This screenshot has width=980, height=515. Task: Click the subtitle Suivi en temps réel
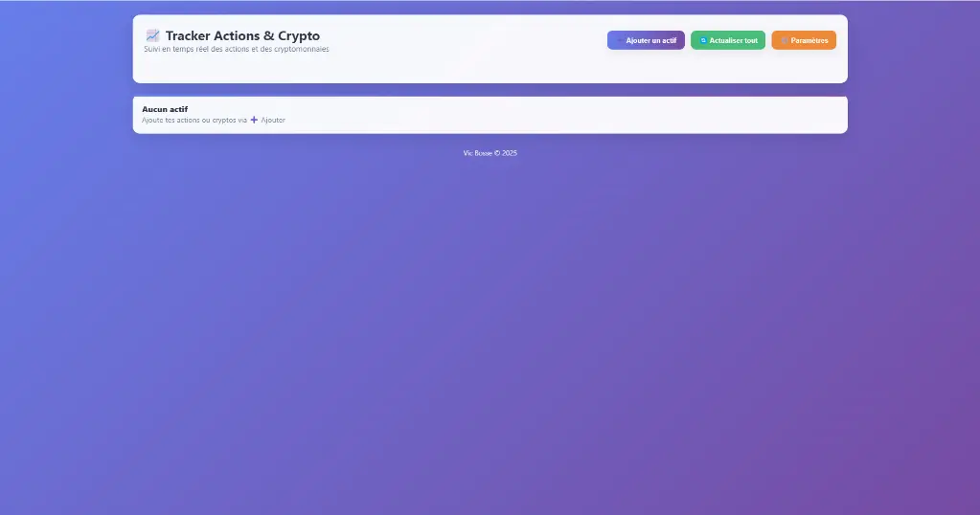236,49
